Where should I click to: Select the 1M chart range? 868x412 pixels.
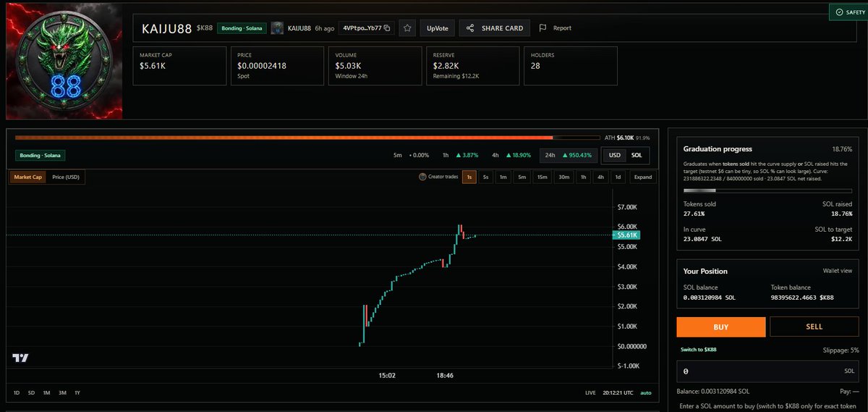tap(46, 392)
